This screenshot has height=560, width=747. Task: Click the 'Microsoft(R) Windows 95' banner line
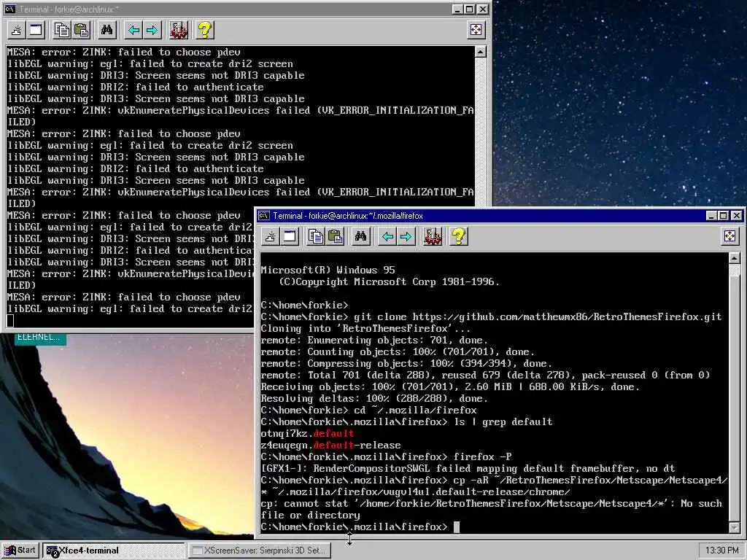pos(328,270)
